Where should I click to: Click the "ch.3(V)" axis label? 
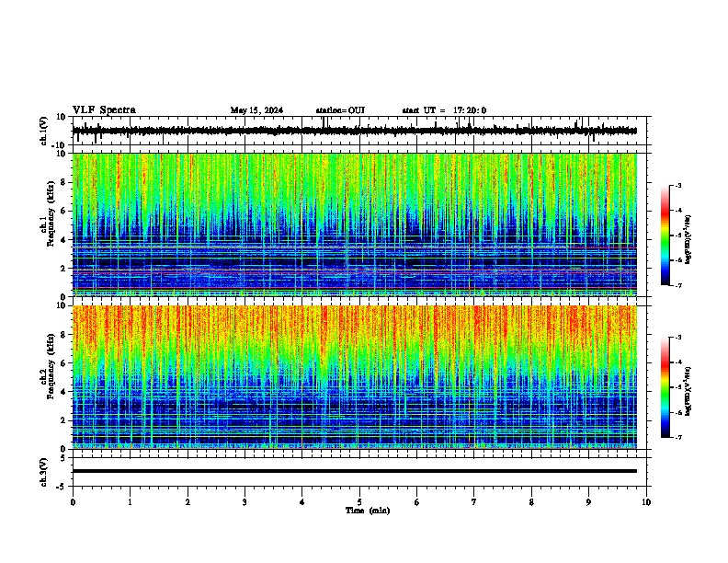click(x=44, y=472)
